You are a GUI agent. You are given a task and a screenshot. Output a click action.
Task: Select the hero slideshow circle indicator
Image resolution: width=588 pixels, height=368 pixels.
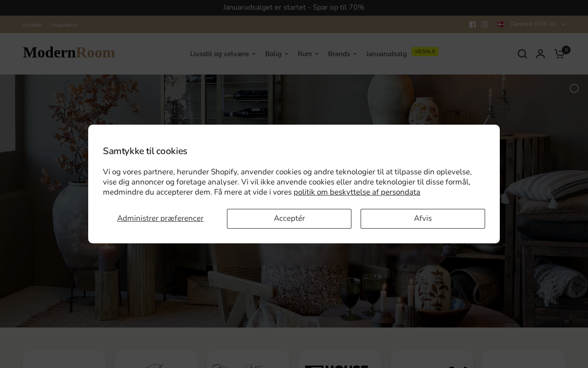pyautogui.click(x=574, y=88)
